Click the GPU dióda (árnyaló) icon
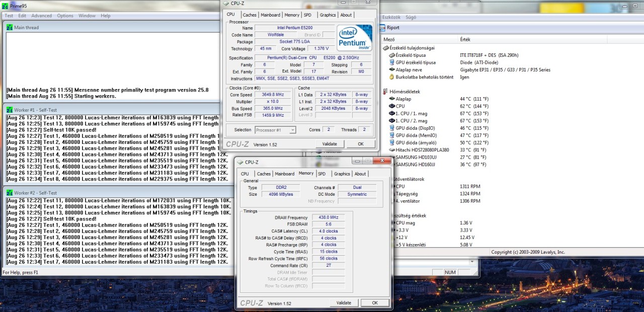The width and height of the screenshot is (644, 312). (392, 143)
